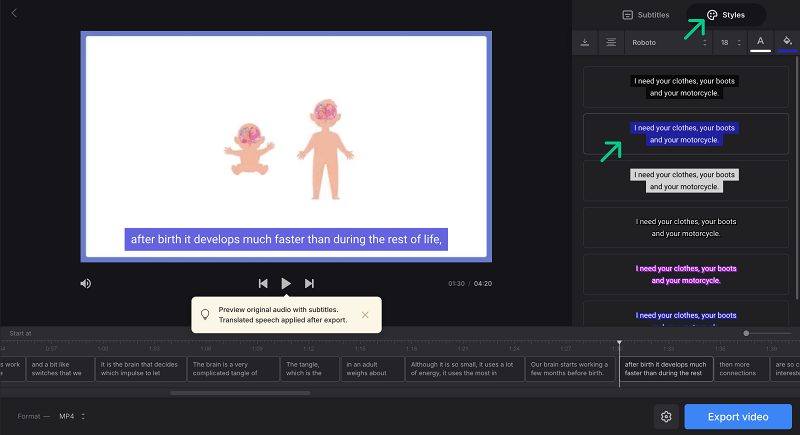Image resolution: width=800 pixels, height=435 pixels.
Task: Pick the subtitle text color
Action: click(760, 42)
